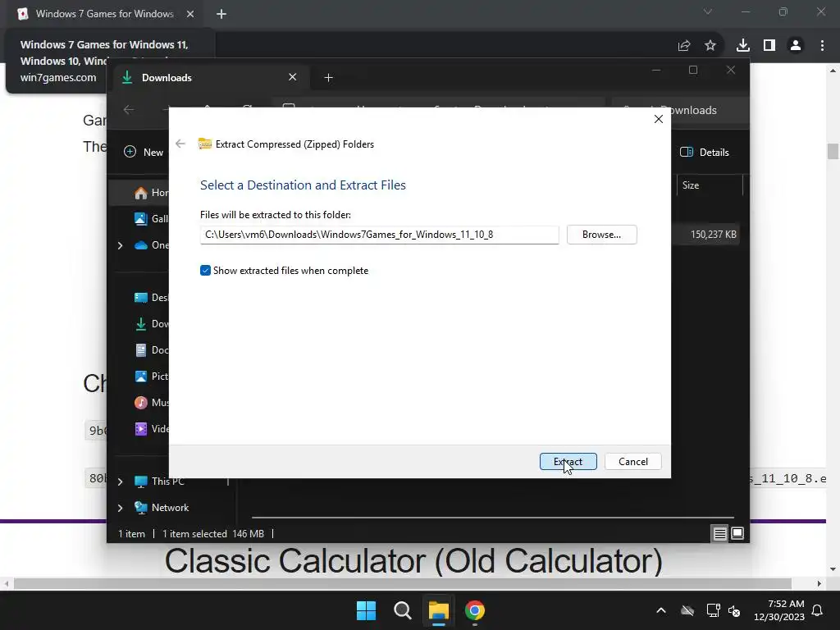Open taskbar Search
This screenshot has height=630, width=840.
402,610
